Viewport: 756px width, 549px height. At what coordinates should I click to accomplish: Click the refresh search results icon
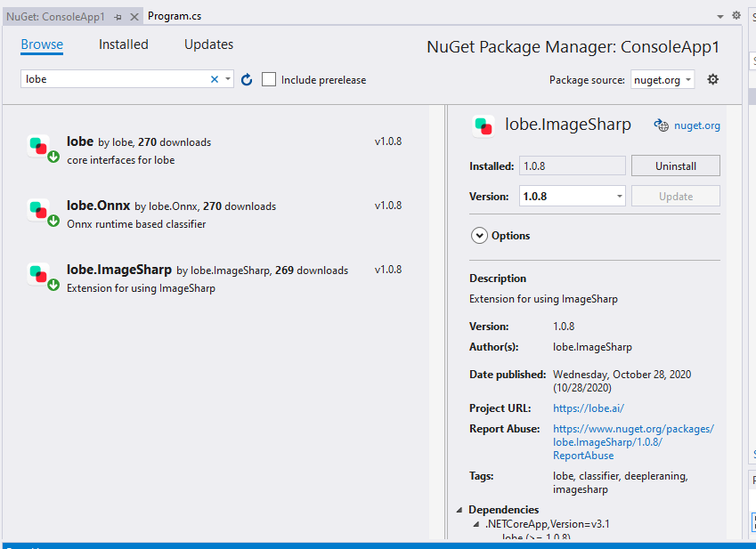(x=247, y=79)
